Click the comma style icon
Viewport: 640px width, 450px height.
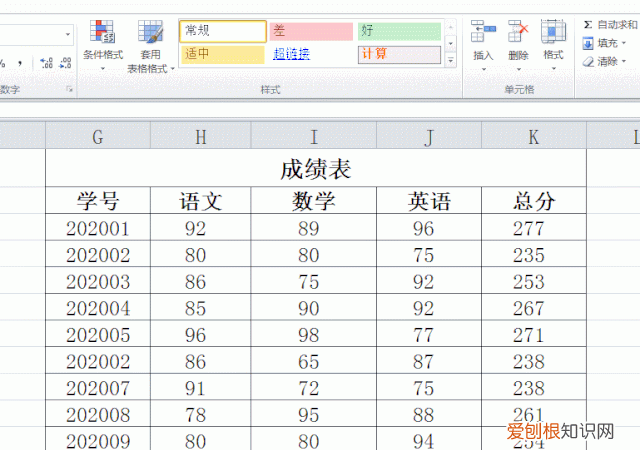coord(20,63)
